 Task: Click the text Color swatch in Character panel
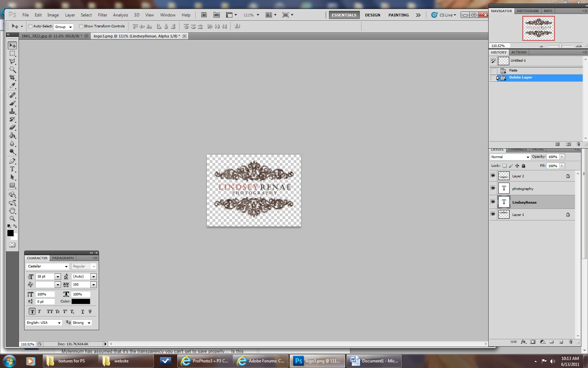click(81, 301)
